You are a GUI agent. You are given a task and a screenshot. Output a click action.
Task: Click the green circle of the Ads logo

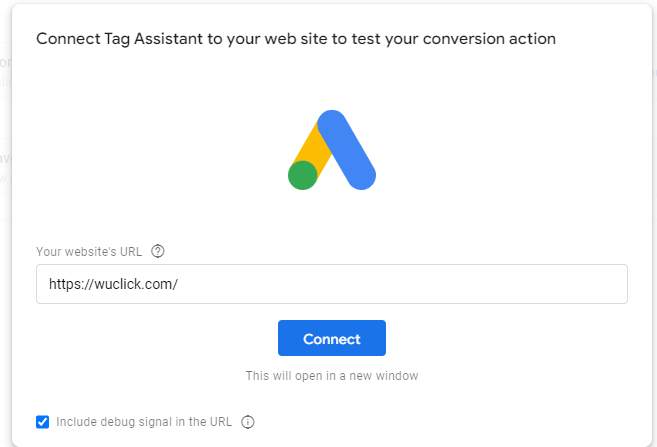click(303, 175)
